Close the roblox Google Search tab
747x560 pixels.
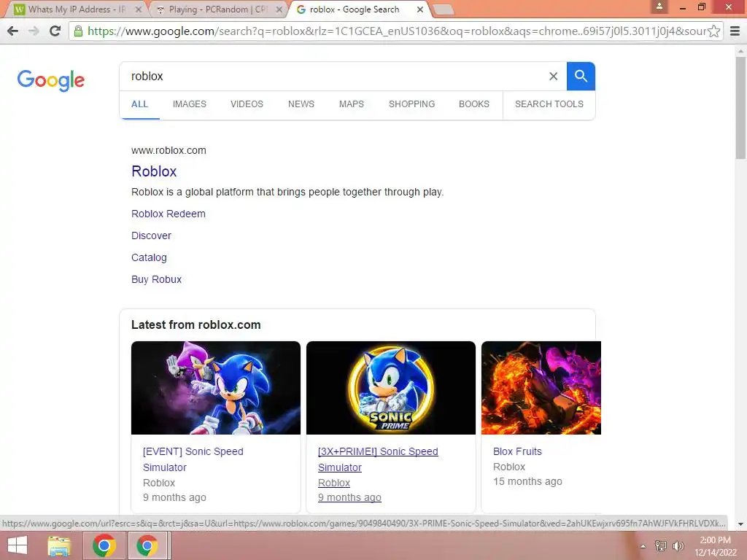(419, 9)
